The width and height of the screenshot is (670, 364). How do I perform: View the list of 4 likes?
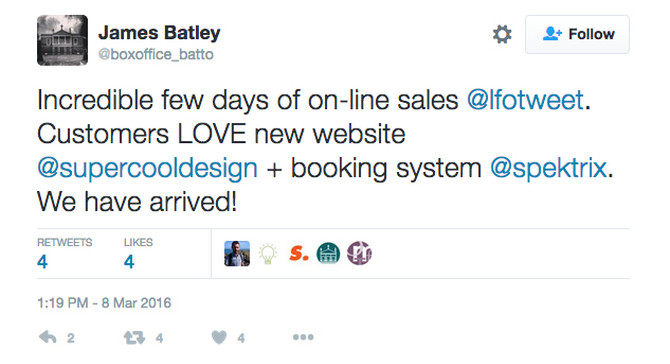pyautogui.click(x=138, y=253)
